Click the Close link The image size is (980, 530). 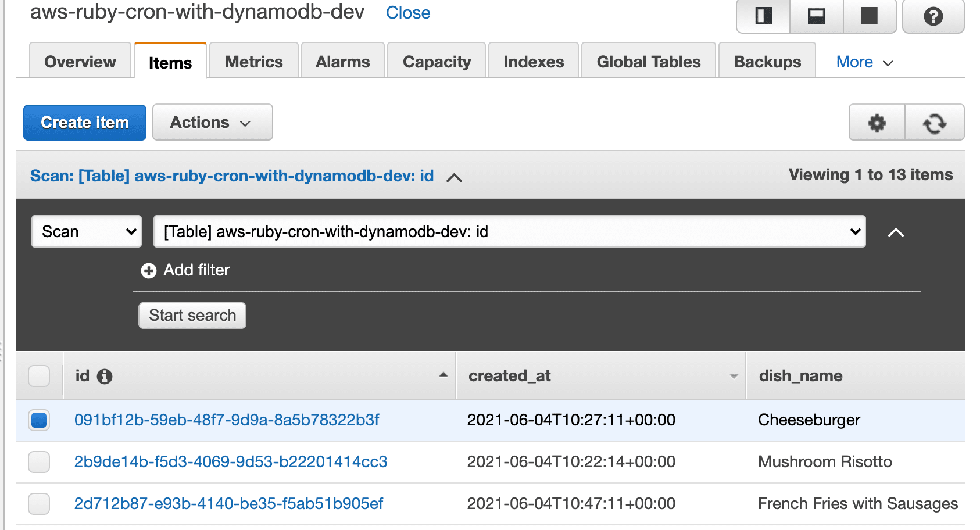(x=408, y=13)
